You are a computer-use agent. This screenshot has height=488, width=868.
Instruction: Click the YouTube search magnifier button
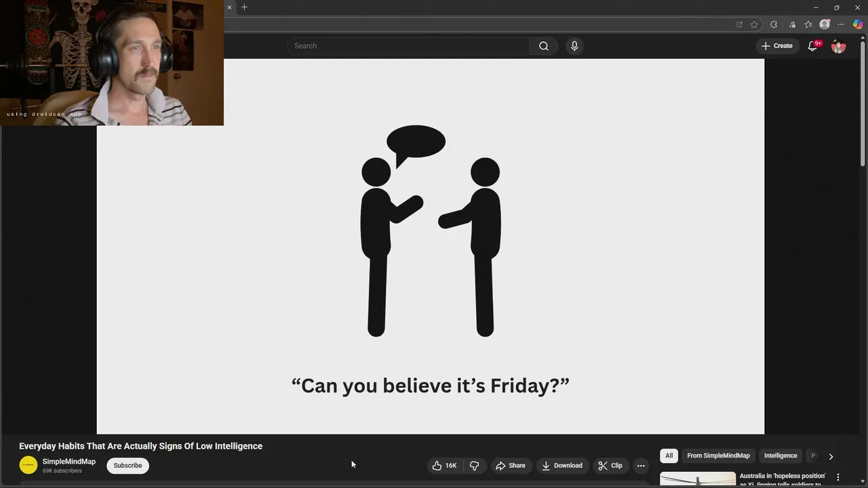(x=543, y=46)
